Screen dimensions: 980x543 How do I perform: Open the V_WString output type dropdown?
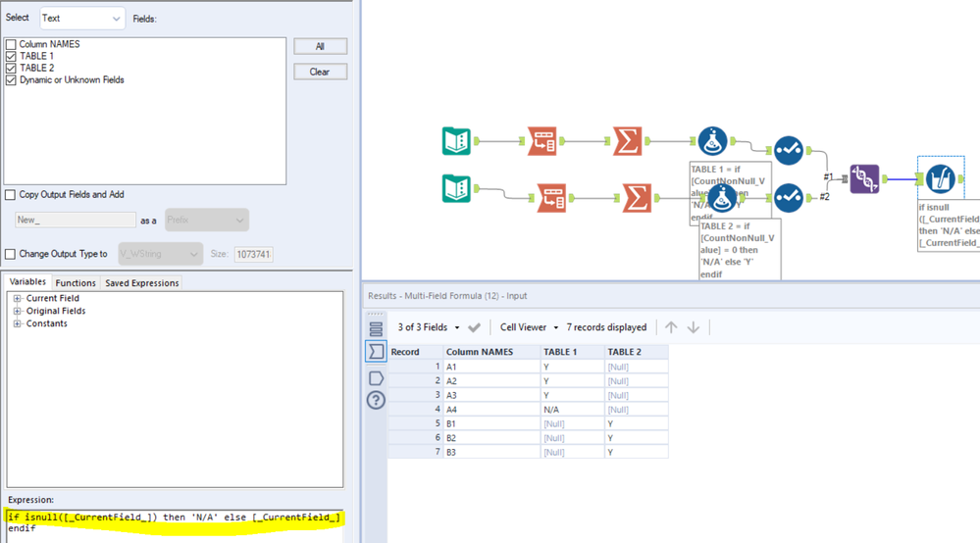(x=160, y=254)
